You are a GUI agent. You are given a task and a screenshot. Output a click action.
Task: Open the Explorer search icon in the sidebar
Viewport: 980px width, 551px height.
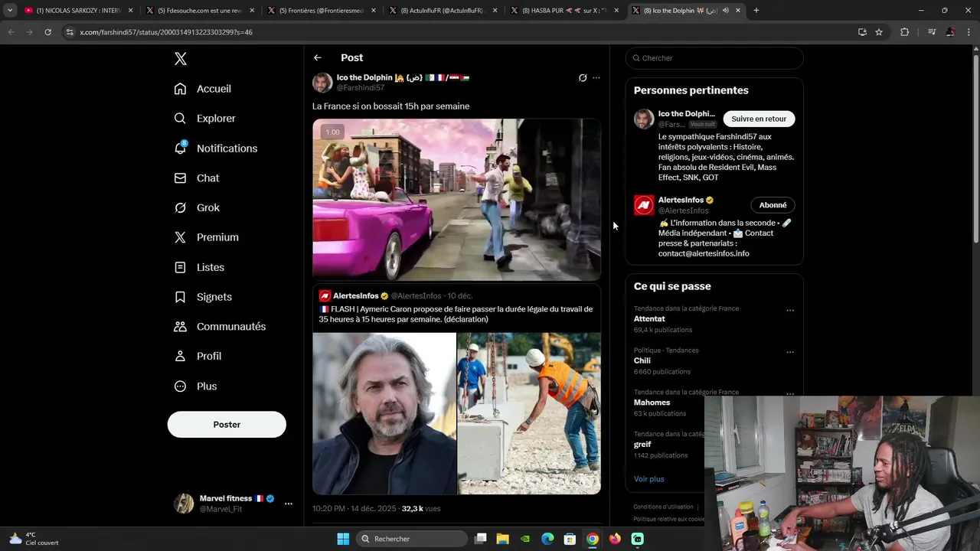(180, 119)
